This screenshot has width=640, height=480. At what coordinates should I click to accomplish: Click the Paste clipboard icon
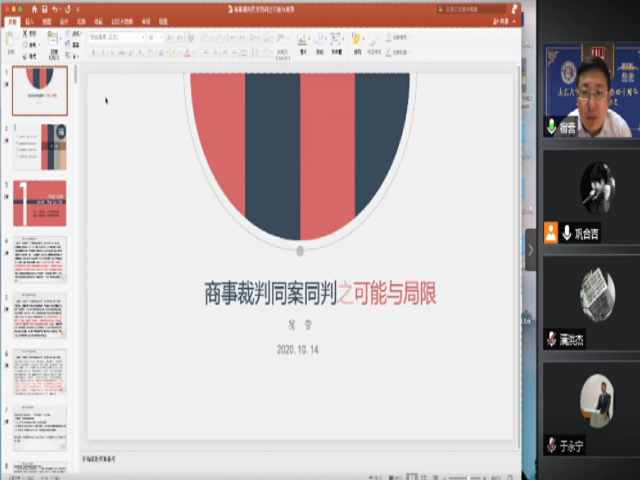12,43
